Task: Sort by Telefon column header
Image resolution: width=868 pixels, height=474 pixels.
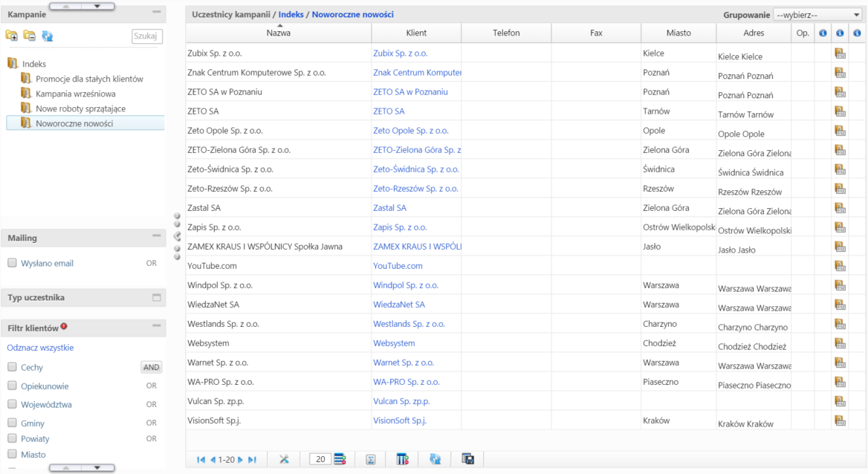Action: (506, 33)
